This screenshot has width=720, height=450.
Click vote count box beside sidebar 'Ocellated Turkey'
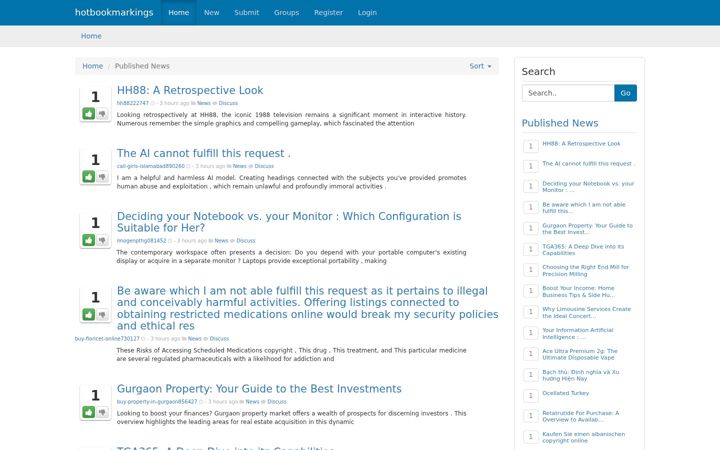point(530,395)
